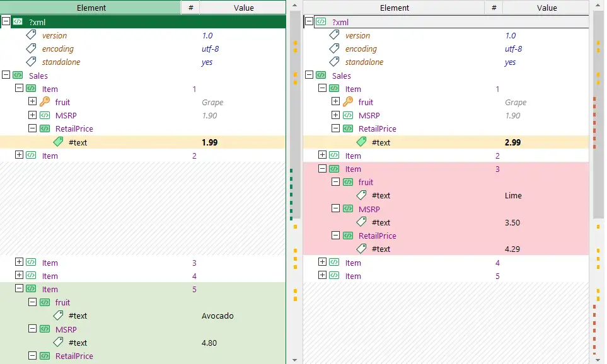Collapse Item 3 in the right pane
This screenshot has width=607, height=364.
click(322, 169)
